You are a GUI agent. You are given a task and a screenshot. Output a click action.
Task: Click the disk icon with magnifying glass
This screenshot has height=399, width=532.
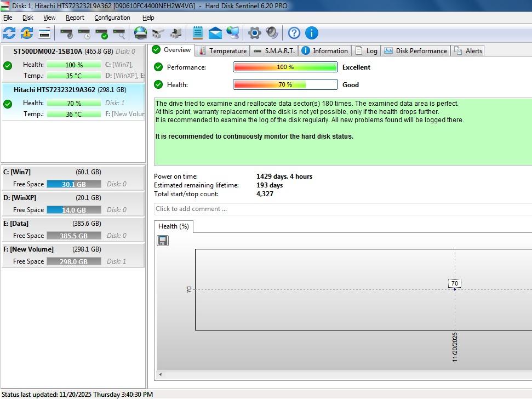click(x=119, y=33)
